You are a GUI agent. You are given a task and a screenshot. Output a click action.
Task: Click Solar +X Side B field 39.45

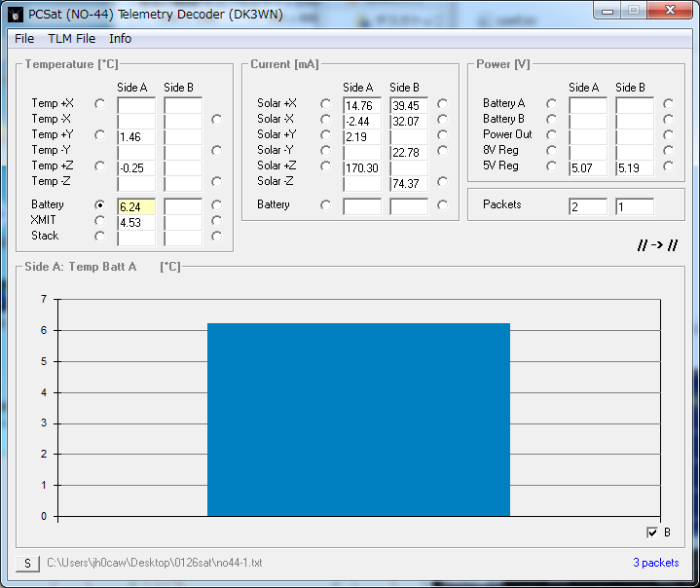click(x=409, y=105)
